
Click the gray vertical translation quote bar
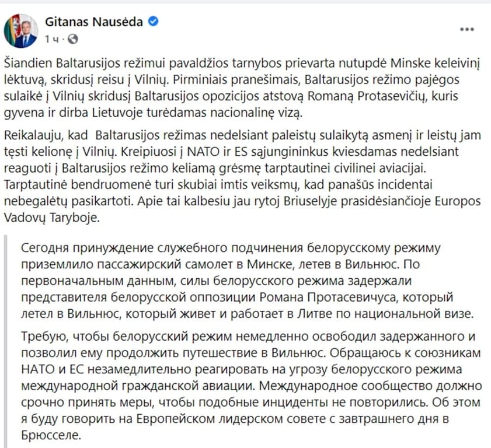point(5,341)
